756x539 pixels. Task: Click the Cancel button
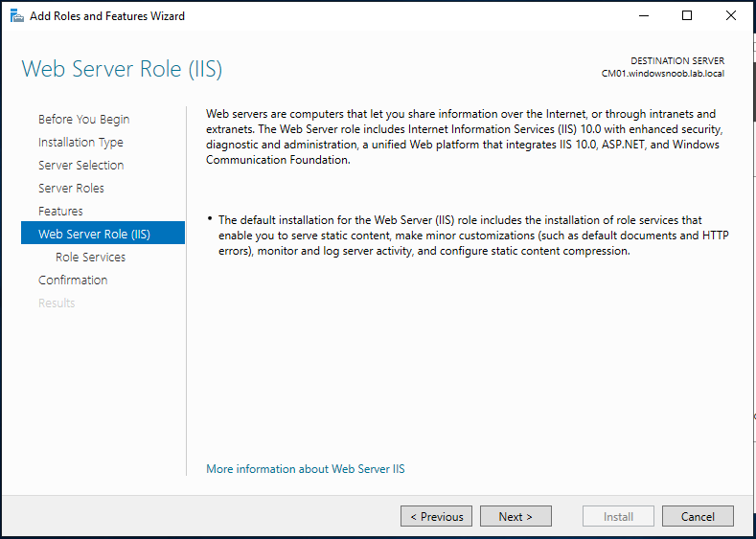coord(698,516)
